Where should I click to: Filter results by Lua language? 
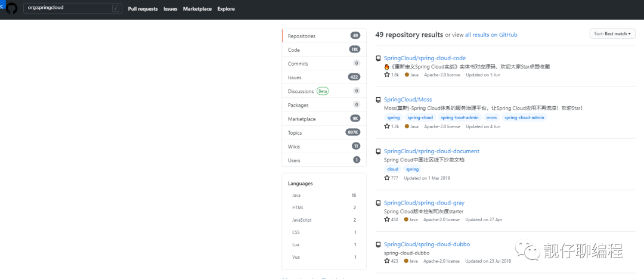point(324,244)
